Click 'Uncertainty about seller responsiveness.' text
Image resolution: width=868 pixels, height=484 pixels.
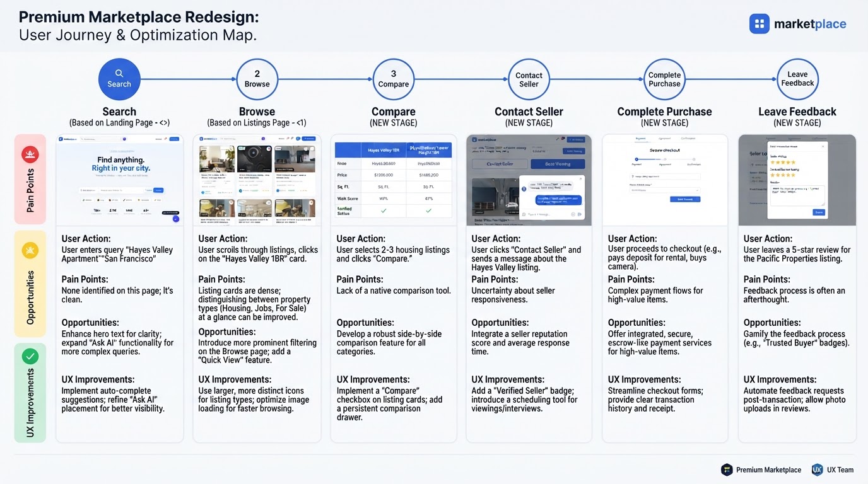click(x=513, y=295)
